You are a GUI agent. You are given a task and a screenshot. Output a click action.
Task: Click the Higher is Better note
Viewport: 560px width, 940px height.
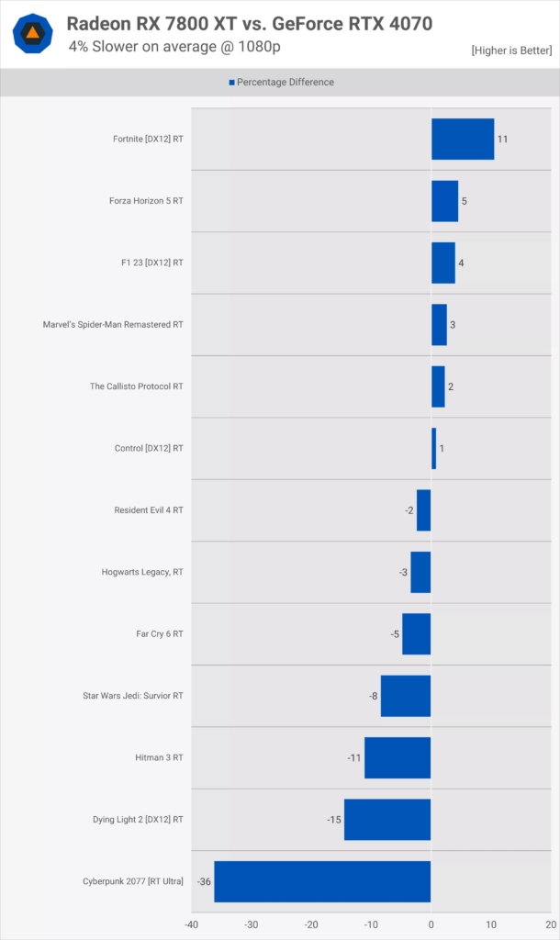tap(511, 50)
